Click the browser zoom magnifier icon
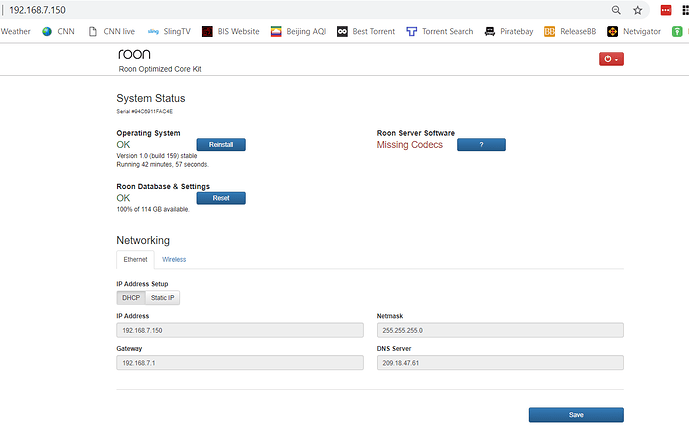The image size is (689, 439). tap(616, 10)
